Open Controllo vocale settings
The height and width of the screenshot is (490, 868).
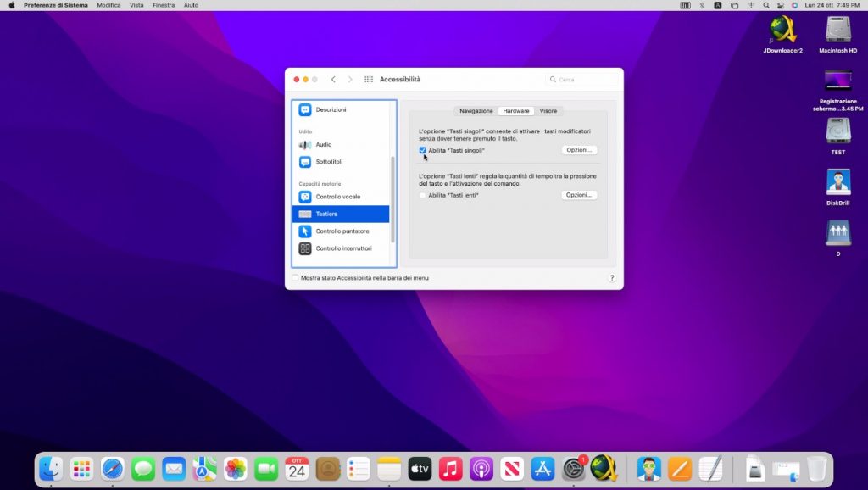(337, 197)
